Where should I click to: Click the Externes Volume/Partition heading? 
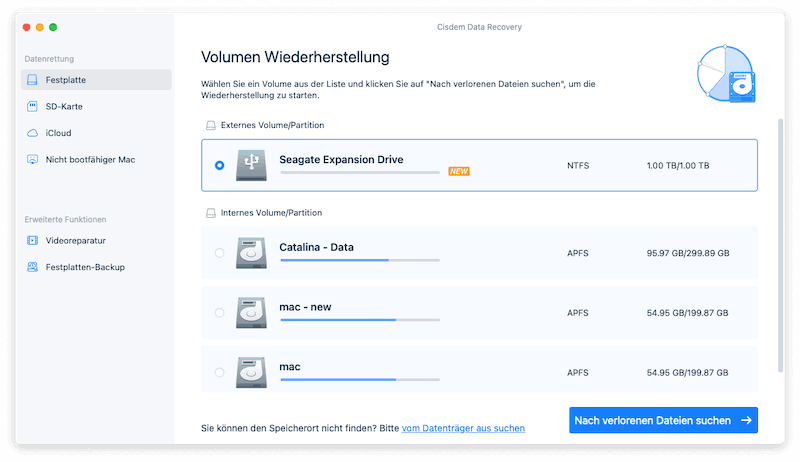pyautogui.click(x=272, y=125)
